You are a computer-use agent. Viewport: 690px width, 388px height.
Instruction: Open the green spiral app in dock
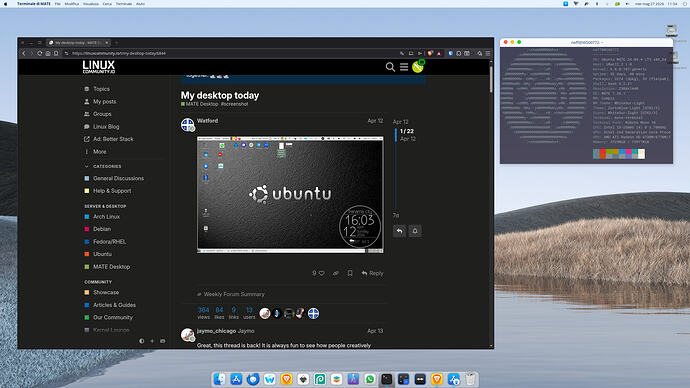(320, 379)
